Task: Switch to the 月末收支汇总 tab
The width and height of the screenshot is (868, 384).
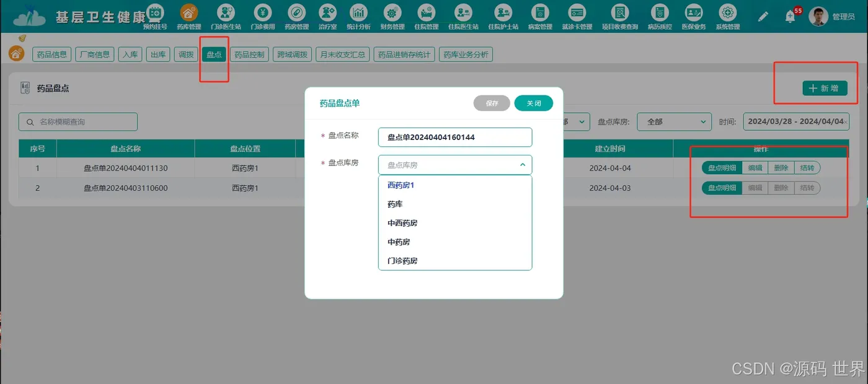Action: click(x=342, y=55)
